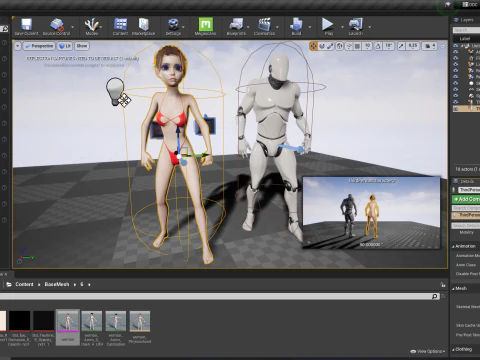
Task: Select the highlighted woman asset thumbnail
Action: click(68, 327)
